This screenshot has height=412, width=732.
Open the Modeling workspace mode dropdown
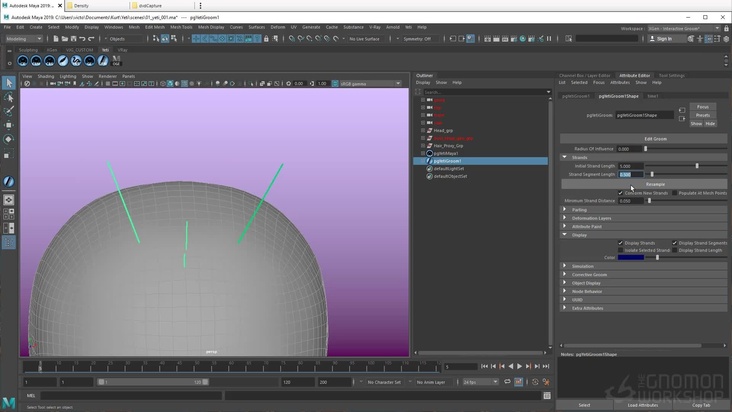point(23,39)
